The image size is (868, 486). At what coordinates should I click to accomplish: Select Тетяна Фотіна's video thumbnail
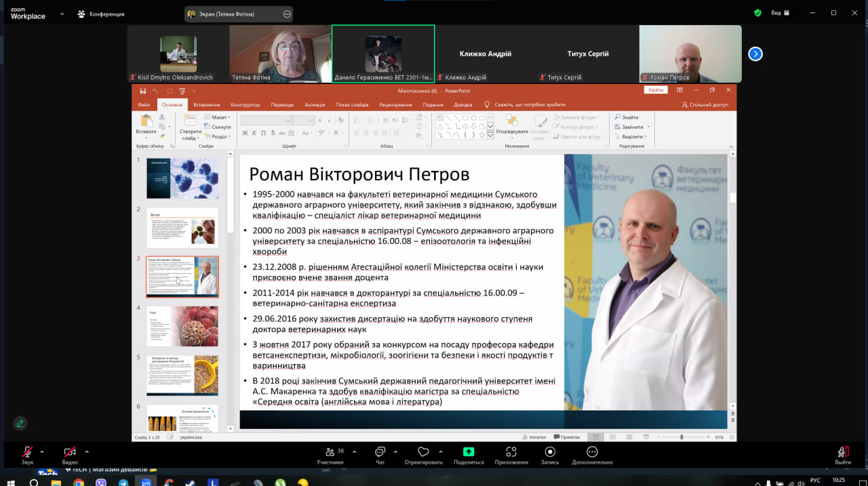(280, 54)
